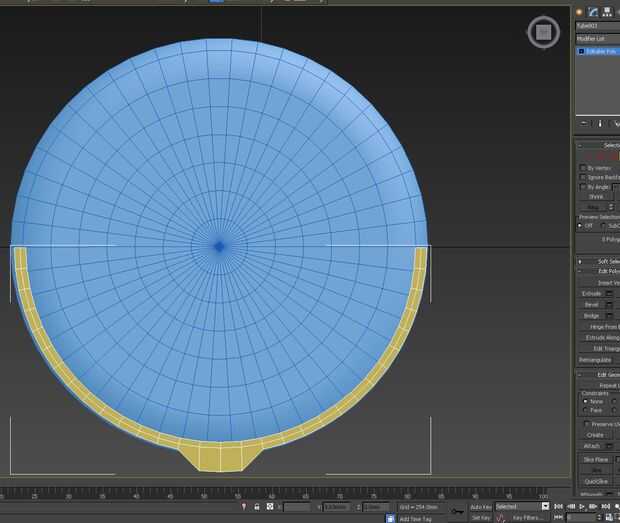Click the Set Keys key icon
Image resolution: width=620 pixels, height=523 pixels.
[457, 512]
